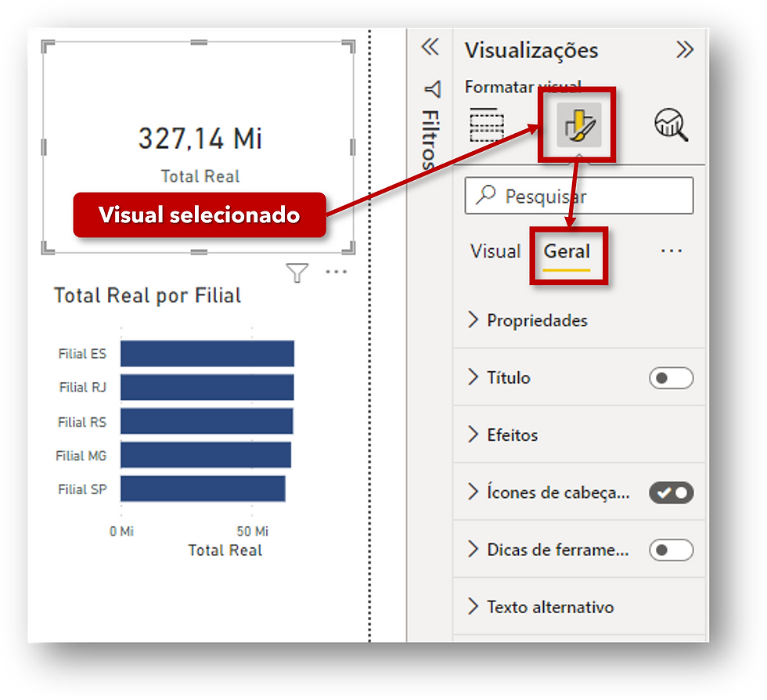Click the card's bottom-right resize handle
Screen dimensions: 767x700
point(349,248)
